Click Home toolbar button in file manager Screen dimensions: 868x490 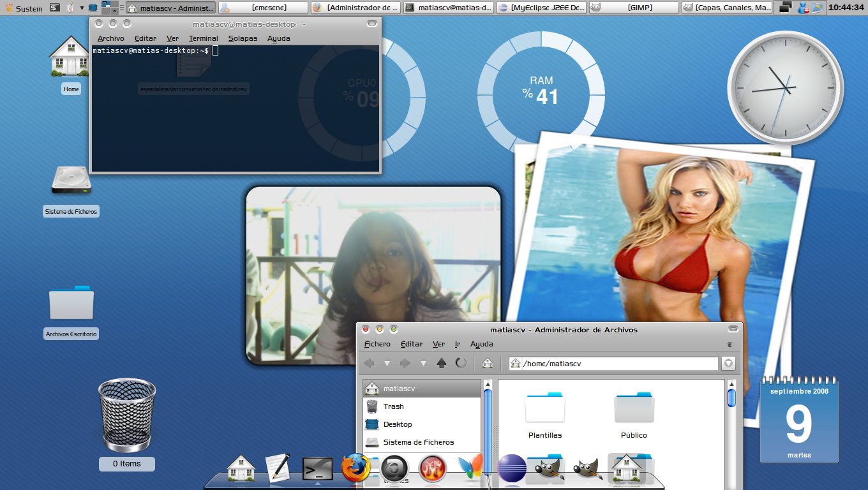[488, 363]
